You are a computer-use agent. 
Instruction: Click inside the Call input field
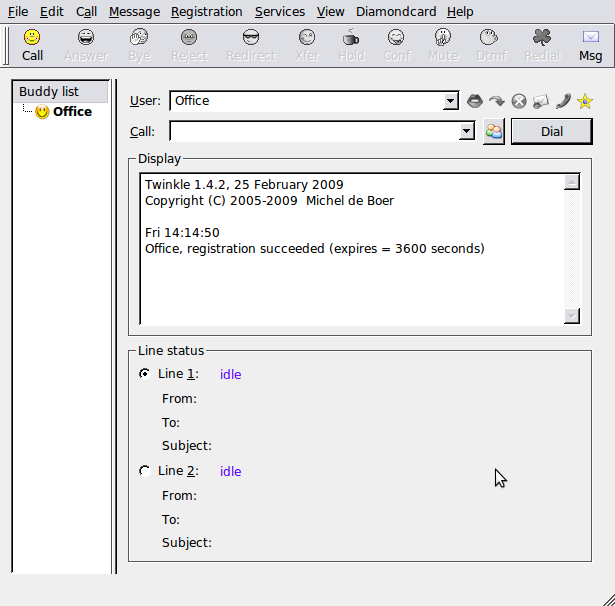point(314,132)
